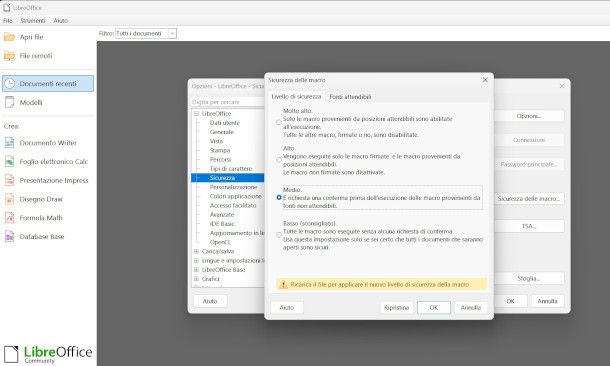Click the warning icon in reload notice
The image size is (610, 366).
284,285
